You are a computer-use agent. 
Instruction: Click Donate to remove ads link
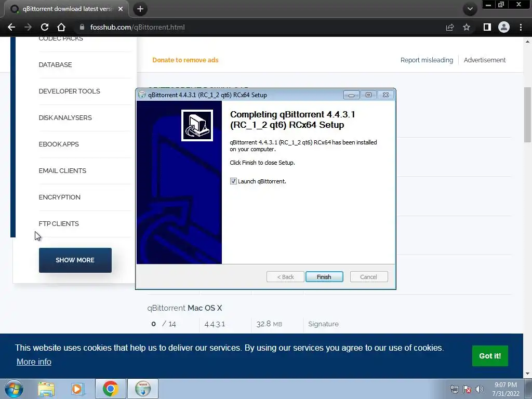tap(185, 60)
